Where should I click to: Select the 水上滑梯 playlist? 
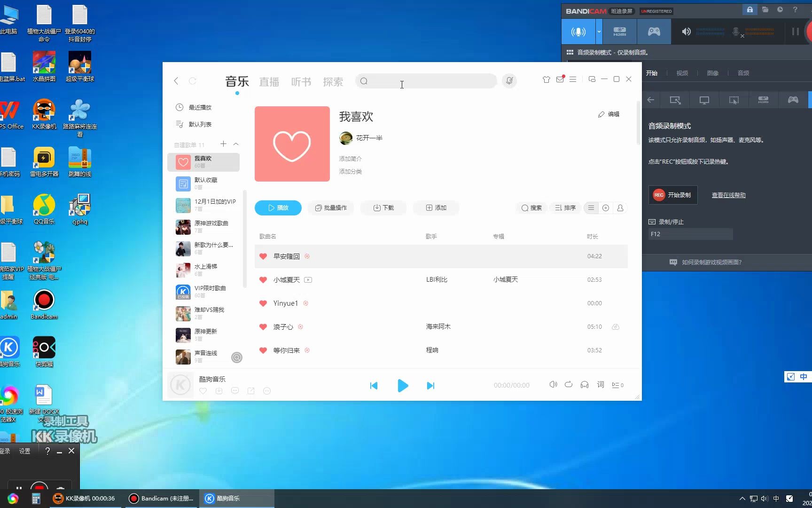[x=203, y=270]
